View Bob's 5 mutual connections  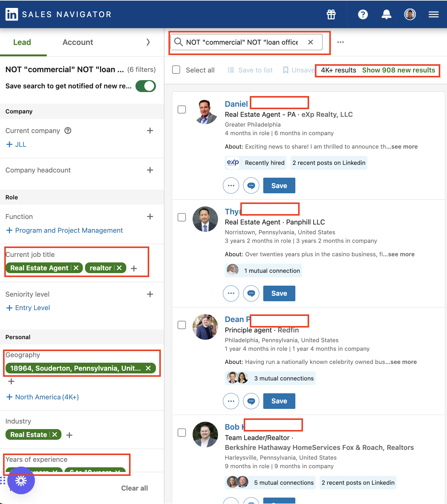pyautogui.click(x=270, y=483)
